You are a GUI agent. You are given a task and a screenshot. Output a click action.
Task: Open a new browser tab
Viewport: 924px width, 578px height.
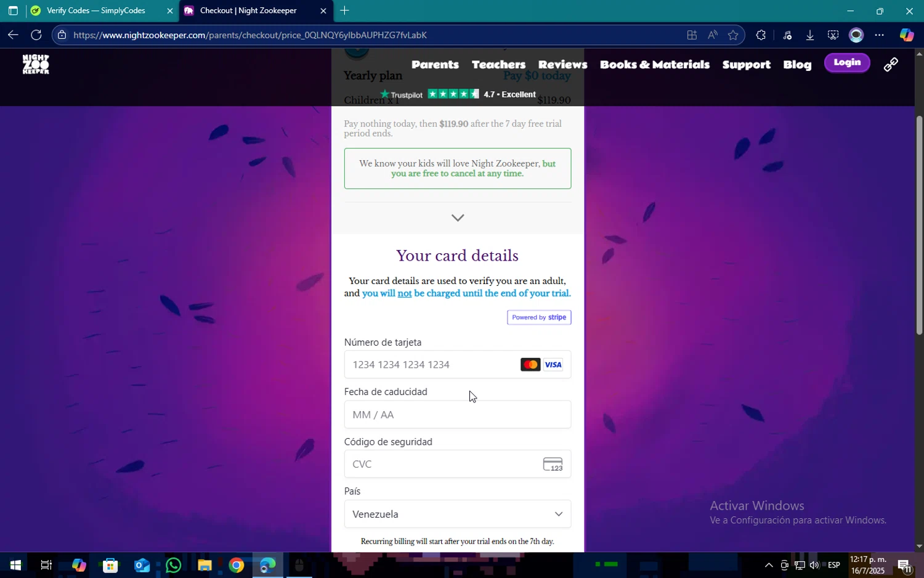(x=344, y=10)
